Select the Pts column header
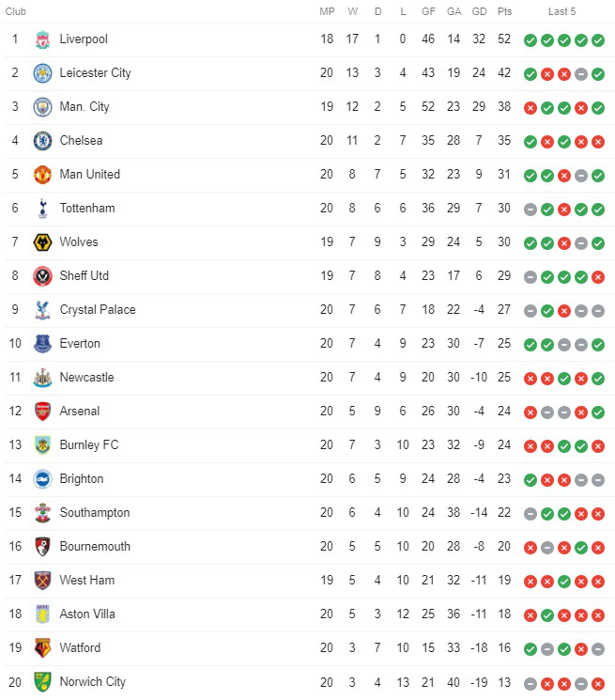Viewport: 615px width, 700px height. click(504, 11)
